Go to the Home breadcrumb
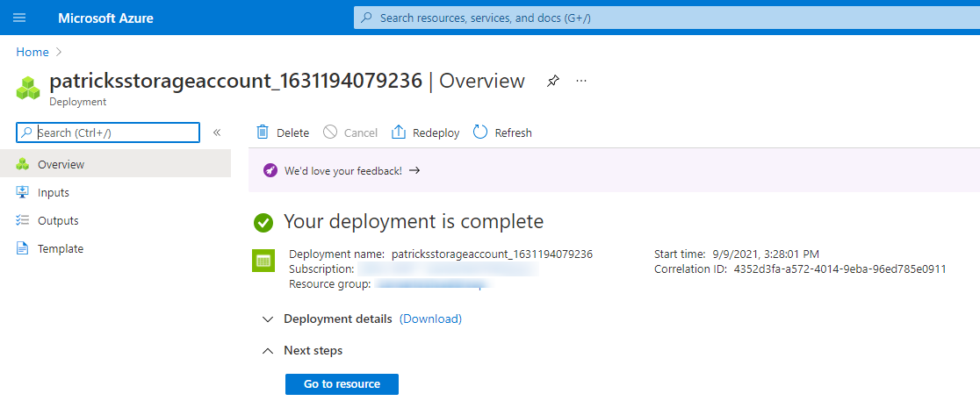The image size is (980, 401). pyautogui.click(x=32, y=53)
